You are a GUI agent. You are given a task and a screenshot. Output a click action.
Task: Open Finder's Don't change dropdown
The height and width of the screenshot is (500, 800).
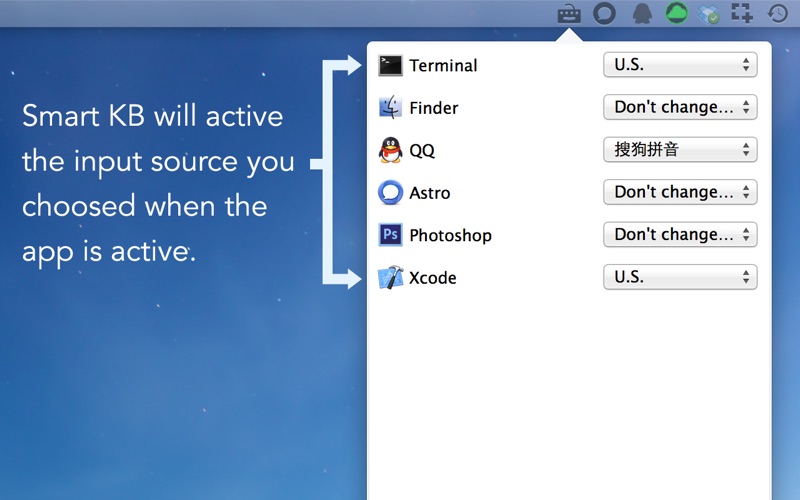pyautogui.click(x=680, y=107)
